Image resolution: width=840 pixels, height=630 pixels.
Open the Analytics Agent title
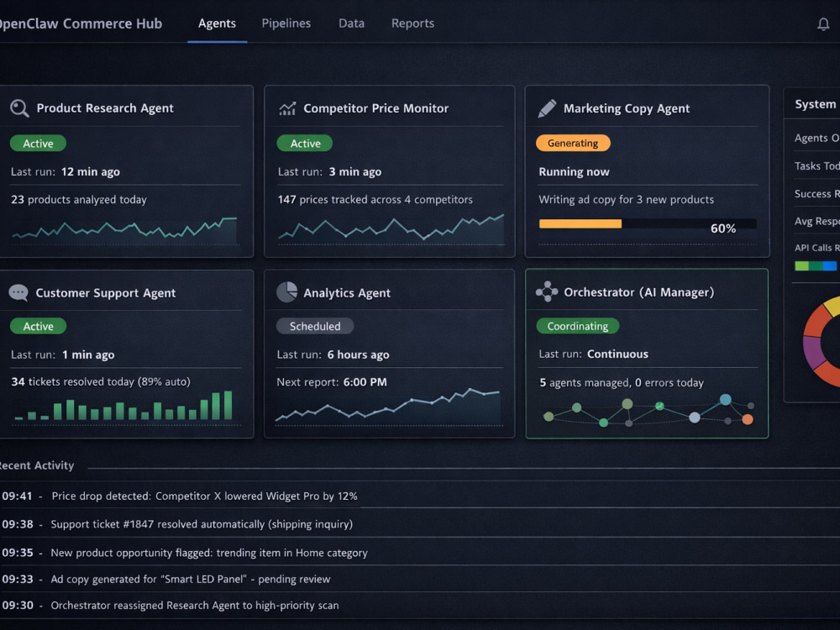coord(347,293)
